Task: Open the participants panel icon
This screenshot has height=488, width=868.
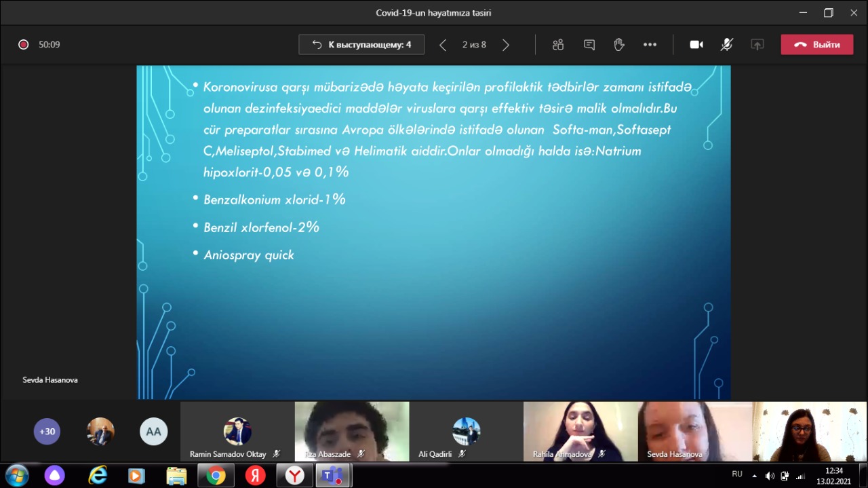Action: 558,45
